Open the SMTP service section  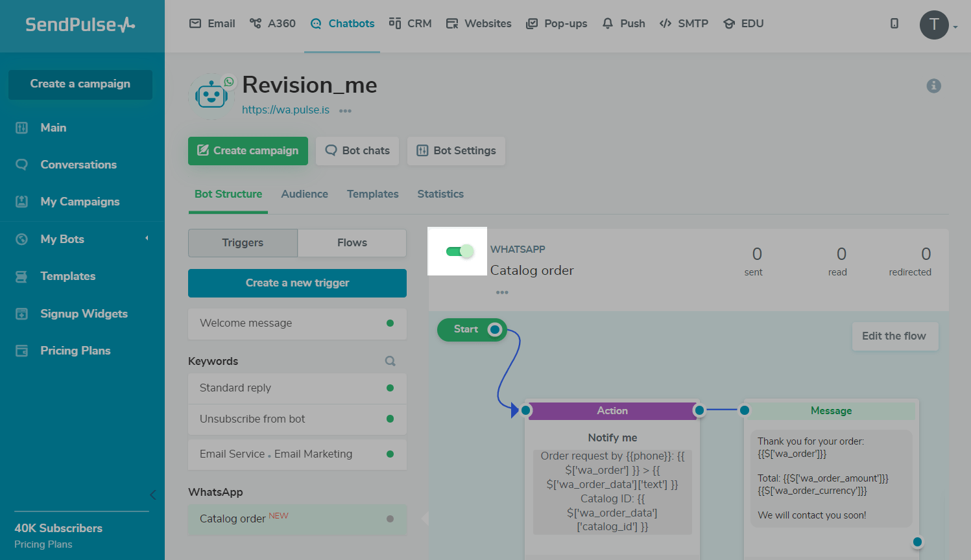point(684,23)
